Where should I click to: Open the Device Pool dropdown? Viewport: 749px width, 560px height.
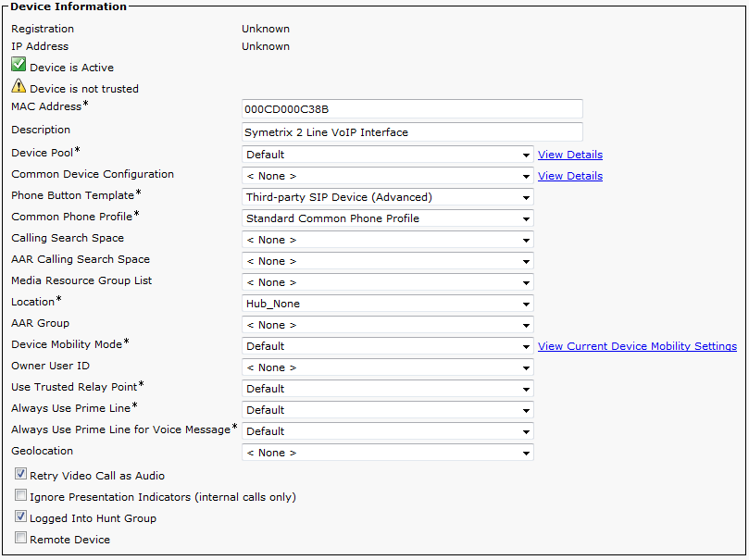(387, 155)
